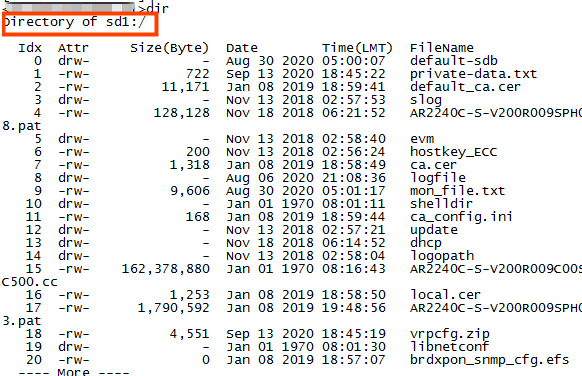Viewport: 582px width, 376px height.
Task: Click the time 06:14:52 on dhcp row
Action: [x=354, y=243]
